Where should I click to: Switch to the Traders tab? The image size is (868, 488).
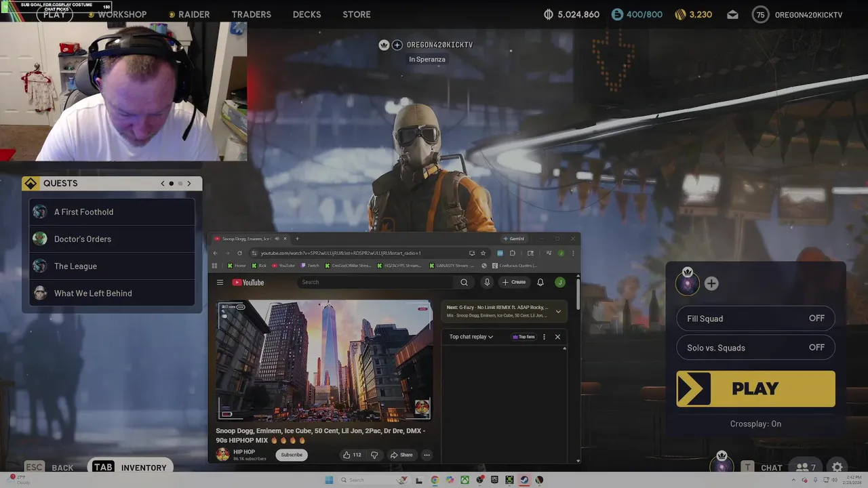251,14
